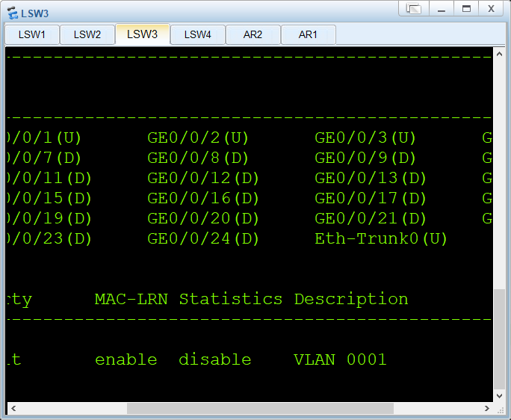The height and width of the screenshot is (420, 511).
Task: Switch to the LSW2 tab
Action: pyautogui.click(x=87, y=34)
